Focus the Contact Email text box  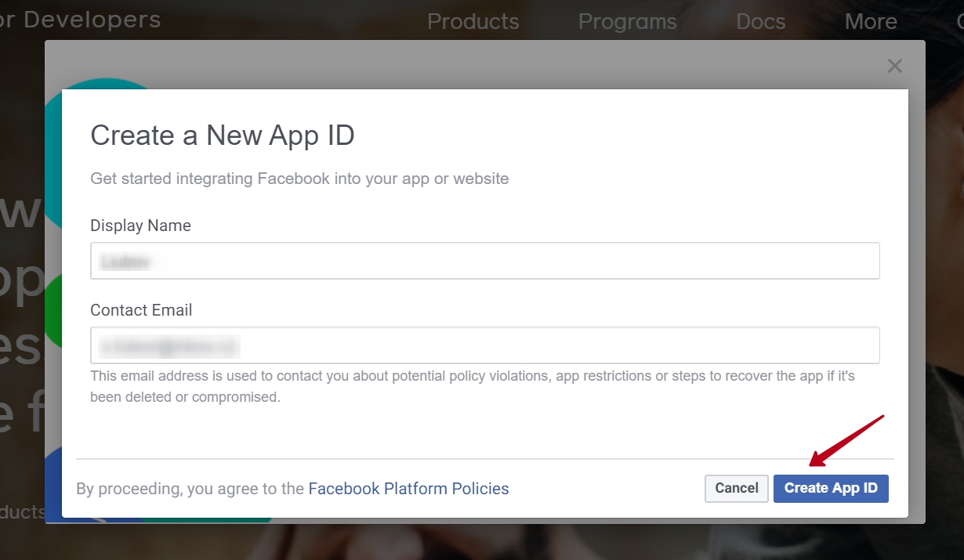pos(484,345)
